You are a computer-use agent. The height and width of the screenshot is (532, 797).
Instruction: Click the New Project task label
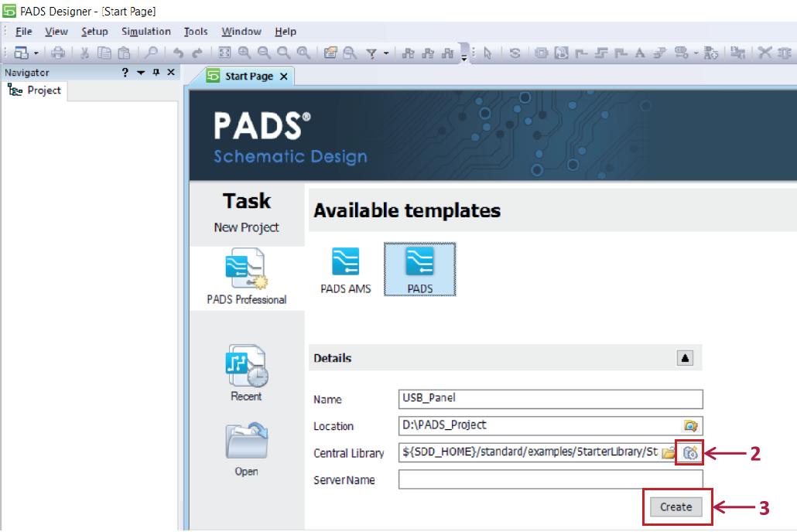click(x=247, y=227)
